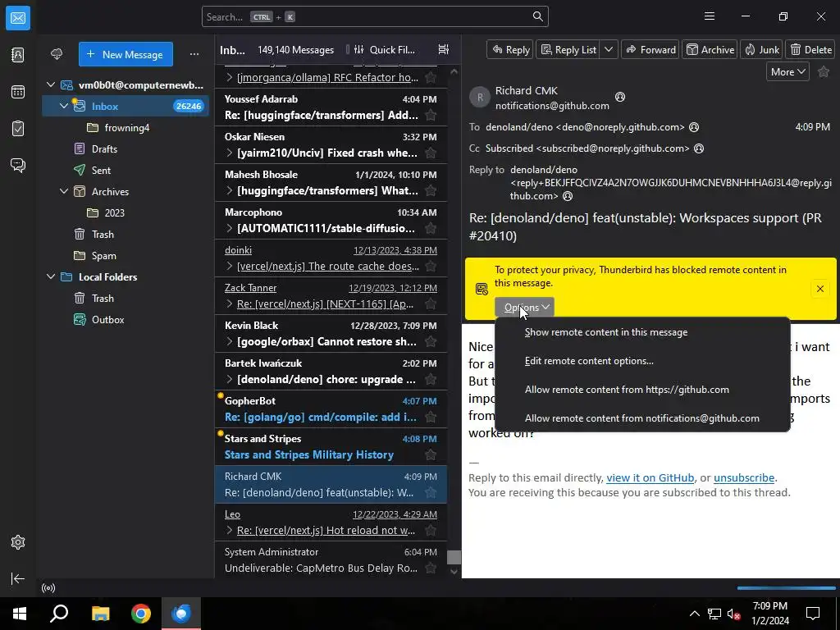
Task: Click the remote content Options dropdown button
Action: tap(524, 308)
